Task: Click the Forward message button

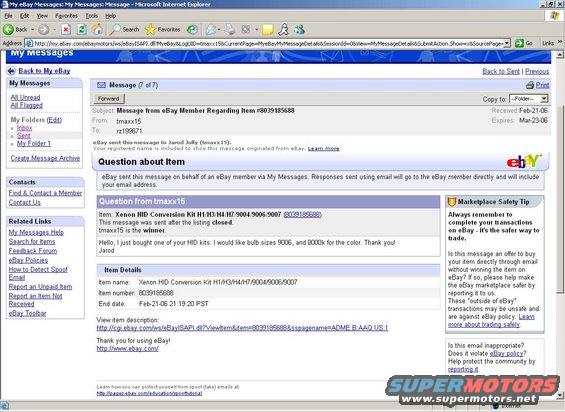Action: (109, 99)
